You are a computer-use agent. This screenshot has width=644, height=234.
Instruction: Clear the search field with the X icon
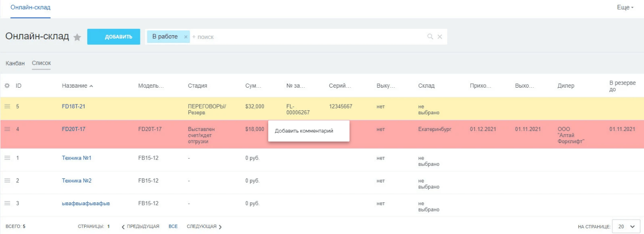point(440,37)
